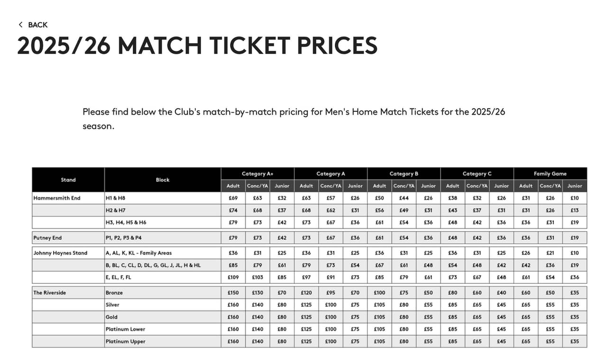This screenshot has height=364, width=607.
Task: Click the P1, P2, P3 & P4 block cell
Action: (x=123, y=237)
